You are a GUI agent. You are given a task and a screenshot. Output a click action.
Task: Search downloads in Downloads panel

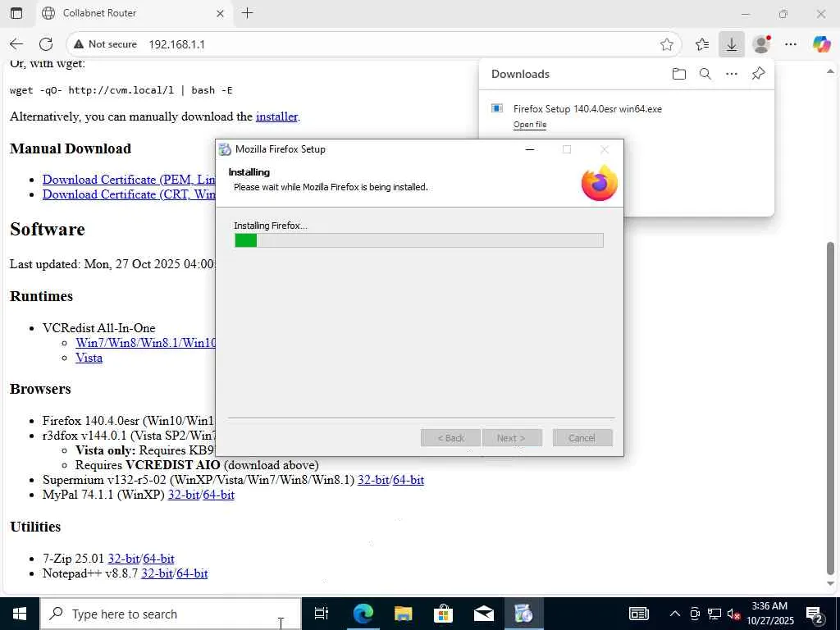point(705,74)
